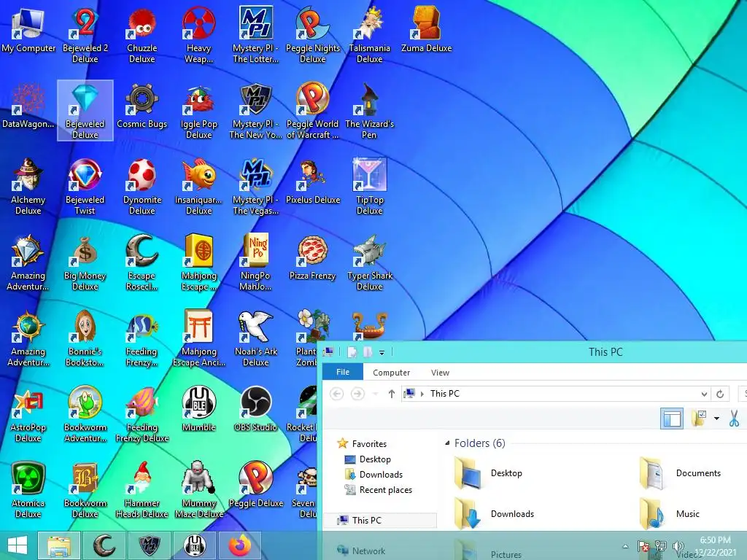Click the Forward navigation arrow in Explorer
This screenshot has height=560, width=747.
coord(357,394)
